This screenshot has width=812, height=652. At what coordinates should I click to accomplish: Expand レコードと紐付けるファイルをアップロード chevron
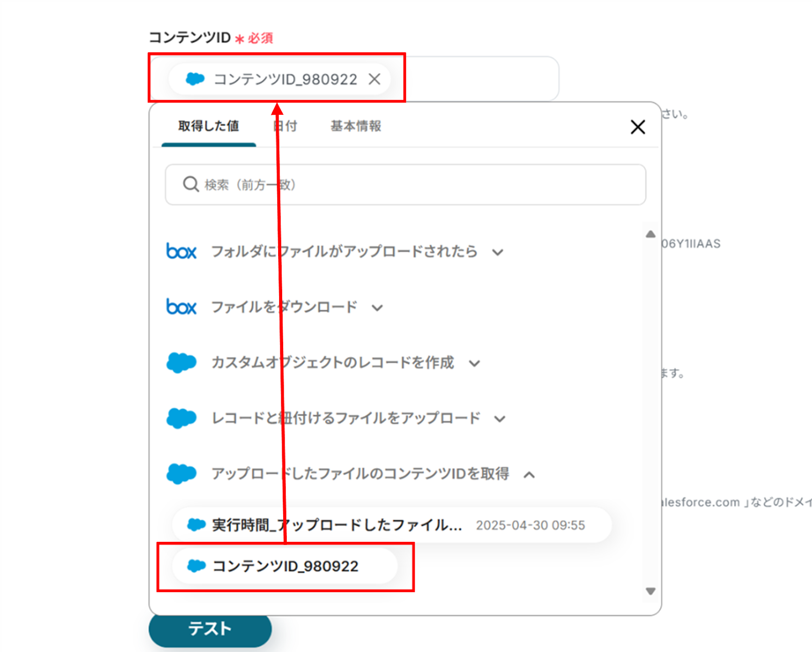500,419
